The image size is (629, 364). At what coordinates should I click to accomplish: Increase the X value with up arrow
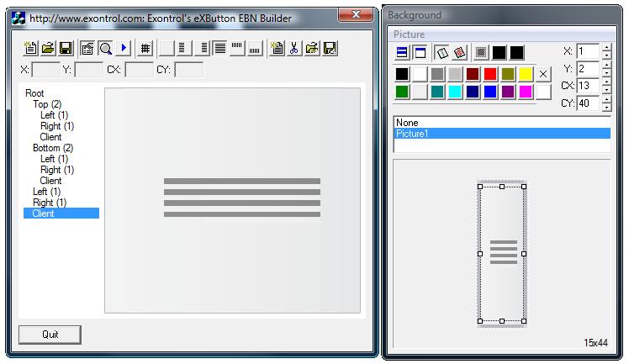[x=606, y=48]
